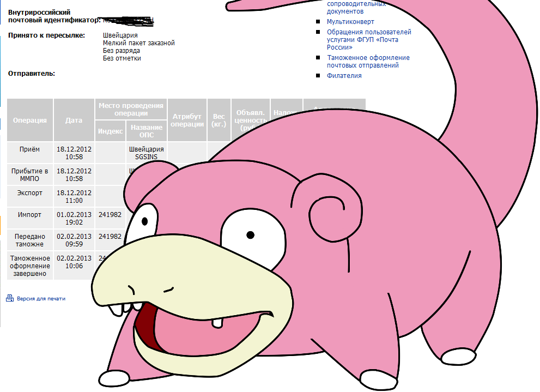Click the 02.02.2013 09:59 date cell
This screenshot has height=392, width=540.
click(x=74, y=240)
